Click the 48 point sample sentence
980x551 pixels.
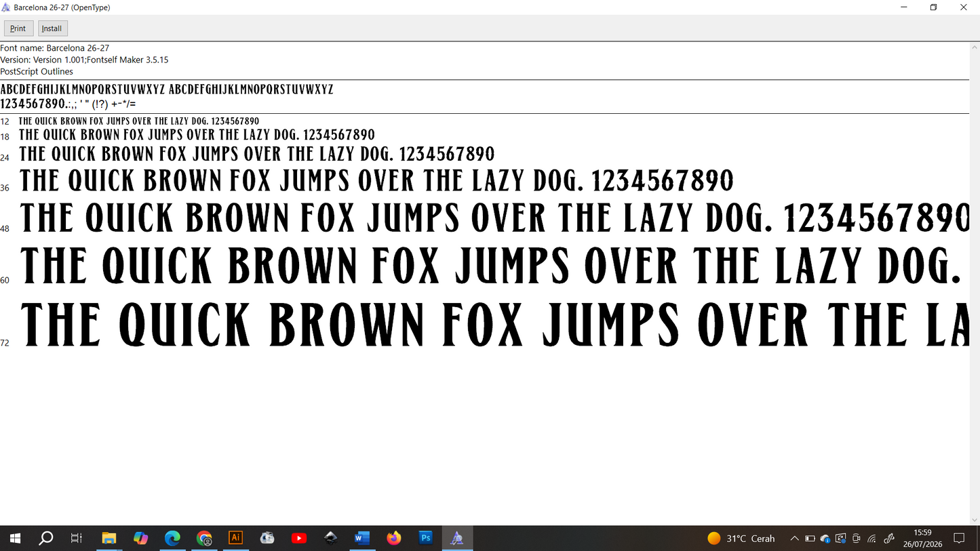point(495,218)
